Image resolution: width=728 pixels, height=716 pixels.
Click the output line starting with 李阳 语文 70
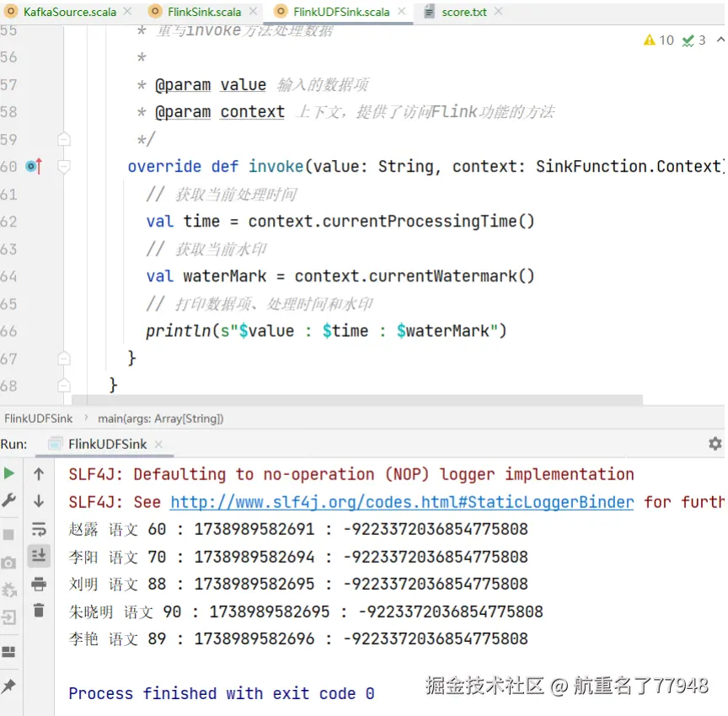tap(298, 557)
